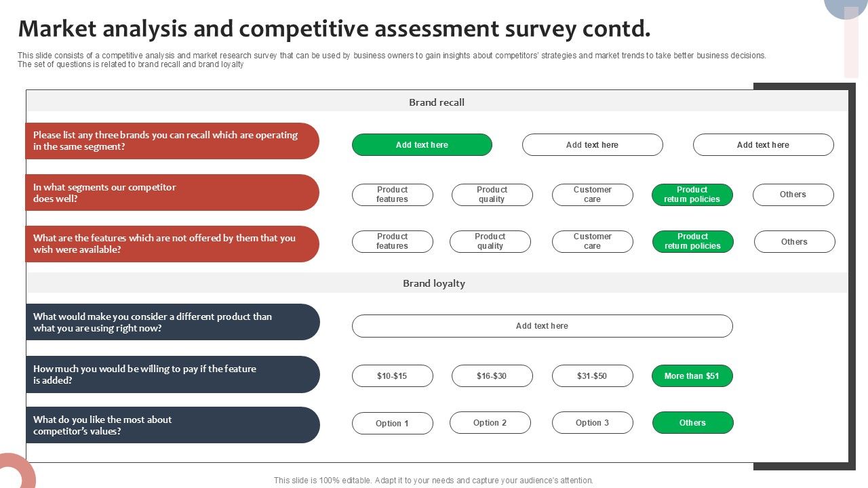Select the 'More than $51' option
The height and width of the screenshot is (488, 868).
tap(692, 375)
